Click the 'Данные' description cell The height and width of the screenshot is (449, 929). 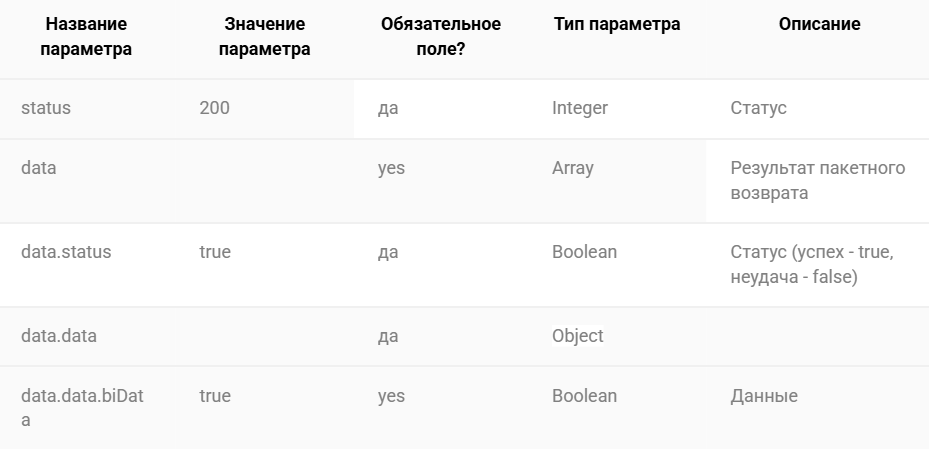pos(764,396)
